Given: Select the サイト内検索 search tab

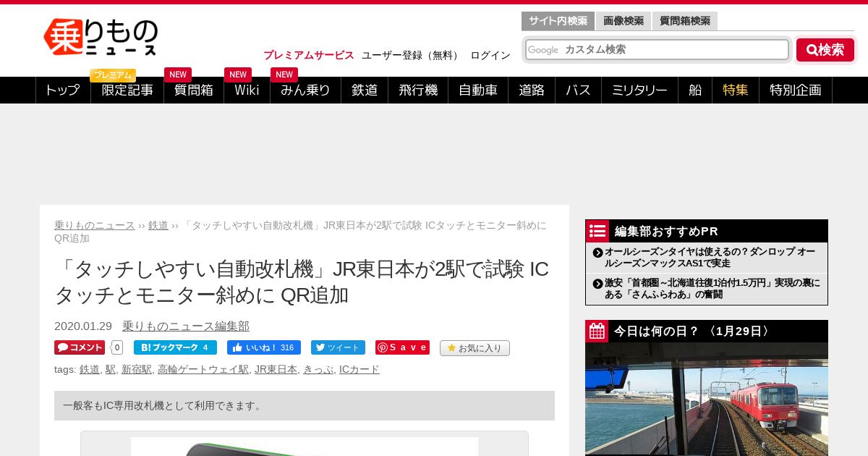Looking at the screenshot, I should 558,21.
